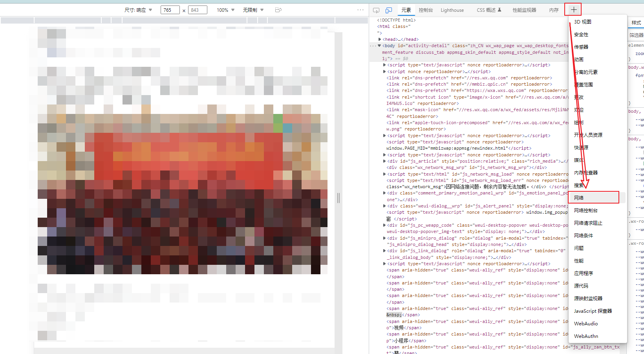Screen dimensions: 644x354
Task: Expand the head element node
Action: [380, 39]
